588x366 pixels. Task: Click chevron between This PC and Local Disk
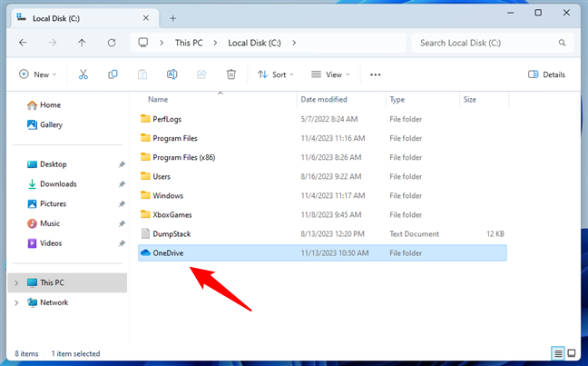tap(215, 43)
